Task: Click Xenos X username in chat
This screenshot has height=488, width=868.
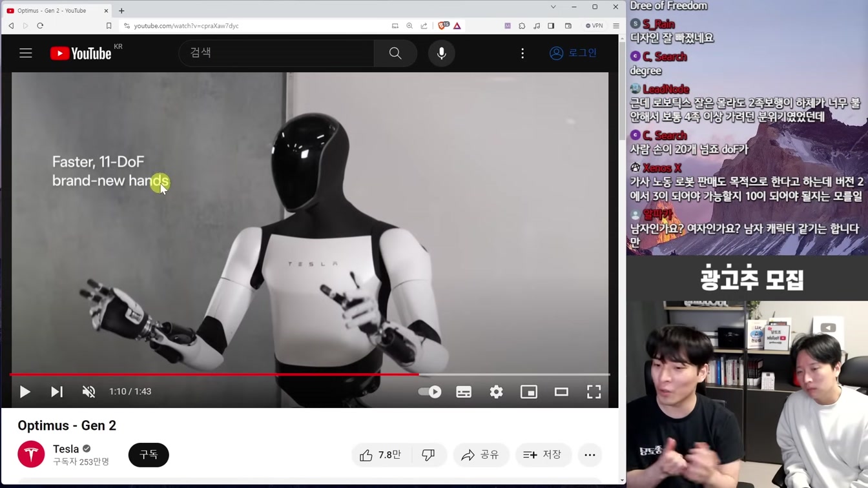Action: (x=662, y=168)
